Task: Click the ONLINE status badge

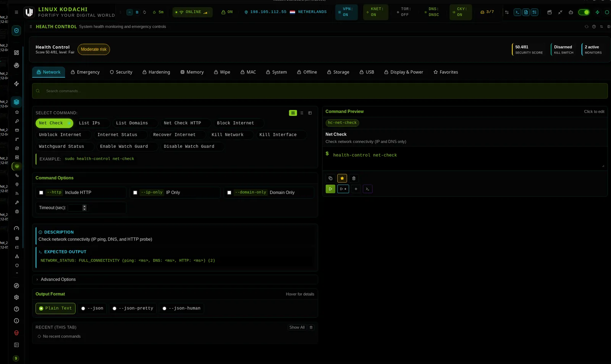Action: click(192, 12)
